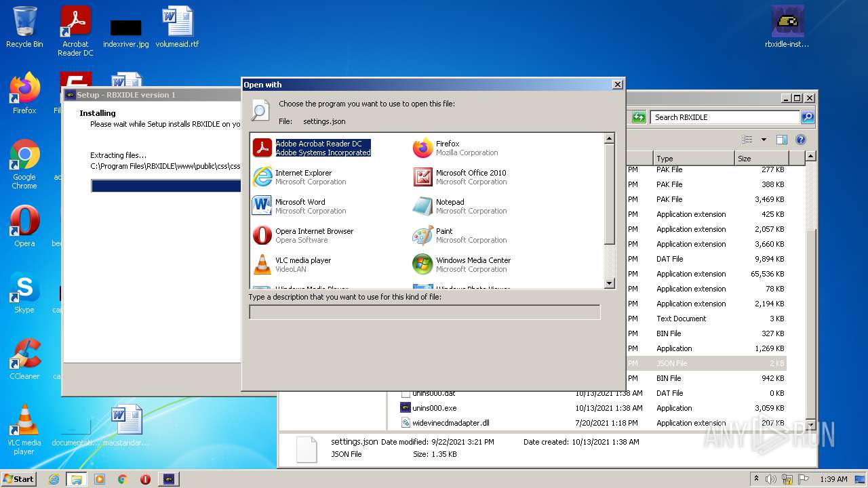Image resolution: width=868 pixels, height=488 pixels.
Task: Click the Action Center flag tray icon
Action: (804, 479)
